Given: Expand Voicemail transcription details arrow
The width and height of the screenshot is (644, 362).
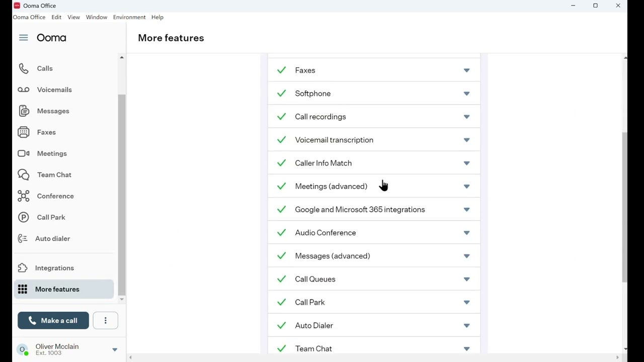Looking at the screenshot, I should [466, 140].
